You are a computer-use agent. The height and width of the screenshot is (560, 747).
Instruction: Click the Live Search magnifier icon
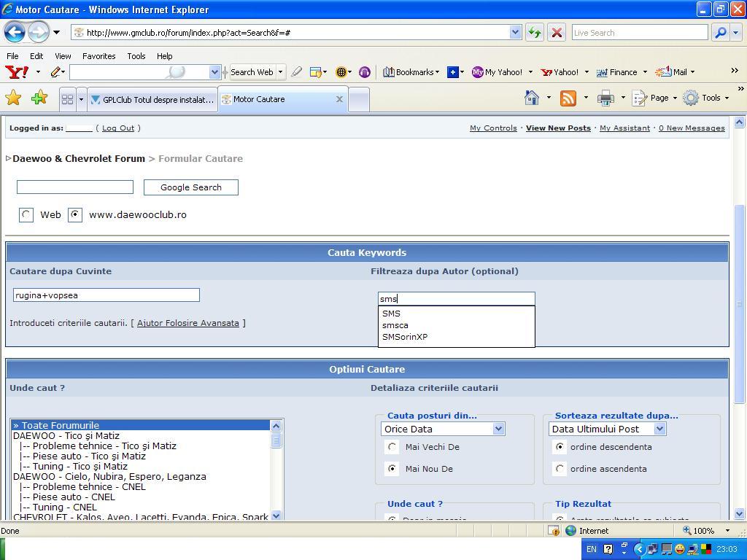coord(720,32)
